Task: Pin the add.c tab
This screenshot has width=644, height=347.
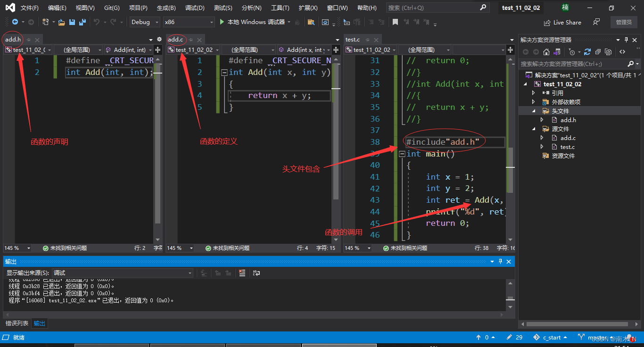Action: point(191,40)
